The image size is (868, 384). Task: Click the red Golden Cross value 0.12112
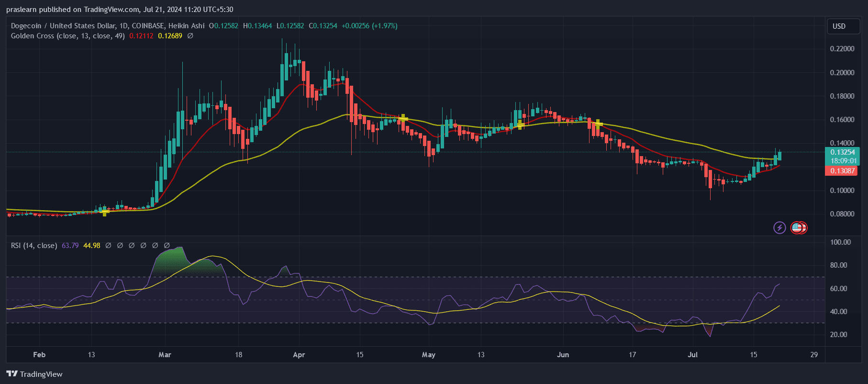[x=141, y=36]
